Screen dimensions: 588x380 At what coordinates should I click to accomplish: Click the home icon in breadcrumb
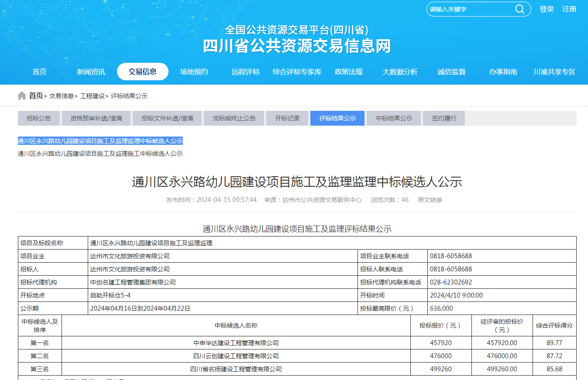point(22,96)
